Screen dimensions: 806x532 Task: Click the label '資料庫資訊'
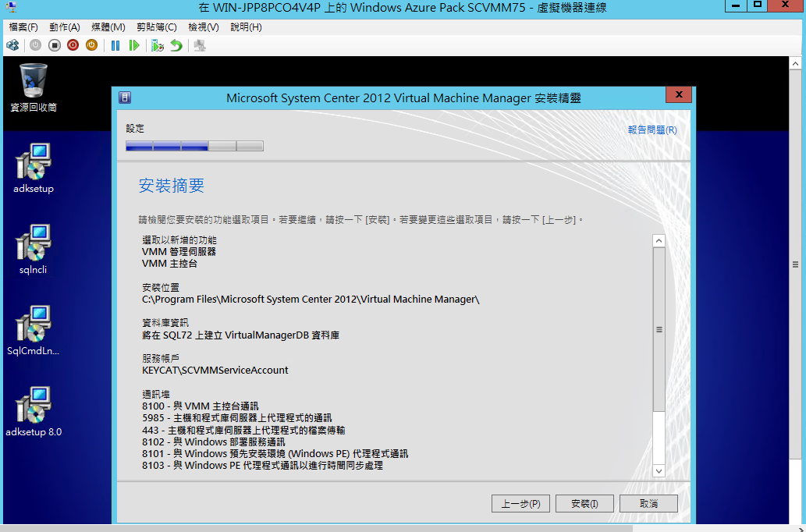(165, 323)
